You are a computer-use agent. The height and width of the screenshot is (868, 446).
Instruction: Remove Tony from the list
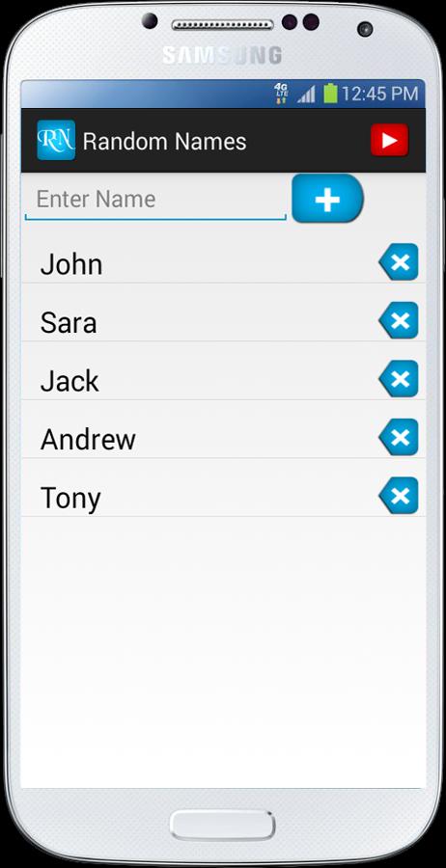coord(399,496)
